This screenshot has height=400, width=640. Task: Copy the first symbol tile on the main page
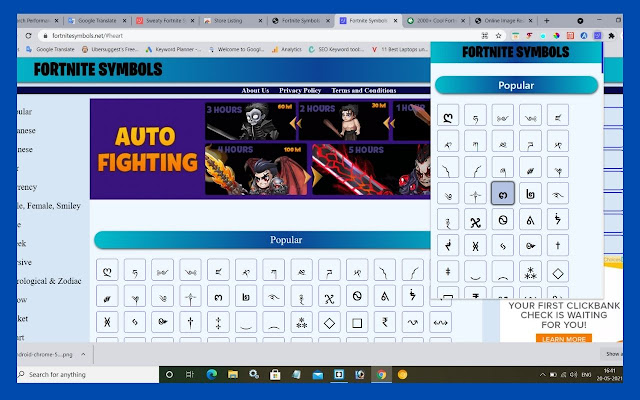[107, 270]
